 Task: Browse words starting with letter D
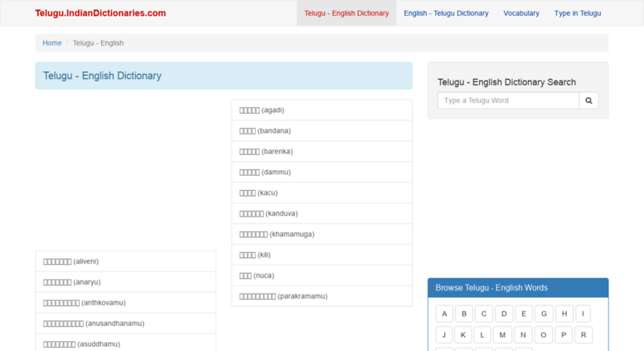coord(504,314)
